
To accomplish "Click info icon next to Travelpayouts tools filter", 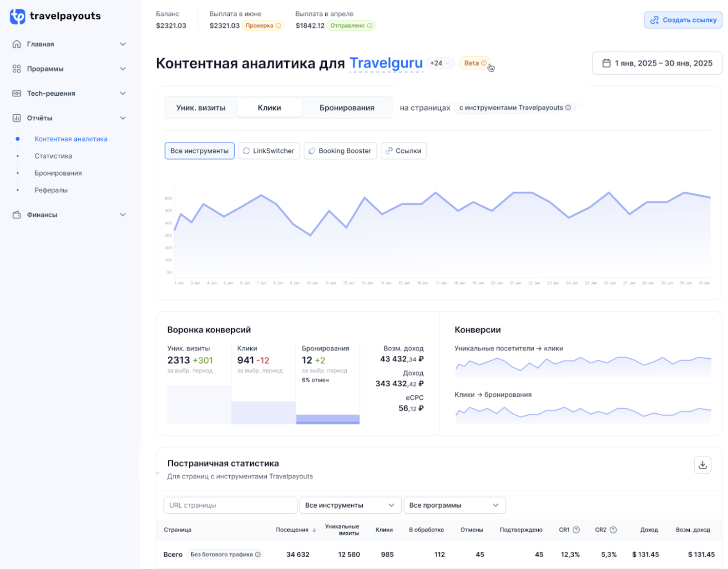I will pyautogui.click(x=568, y=108).
